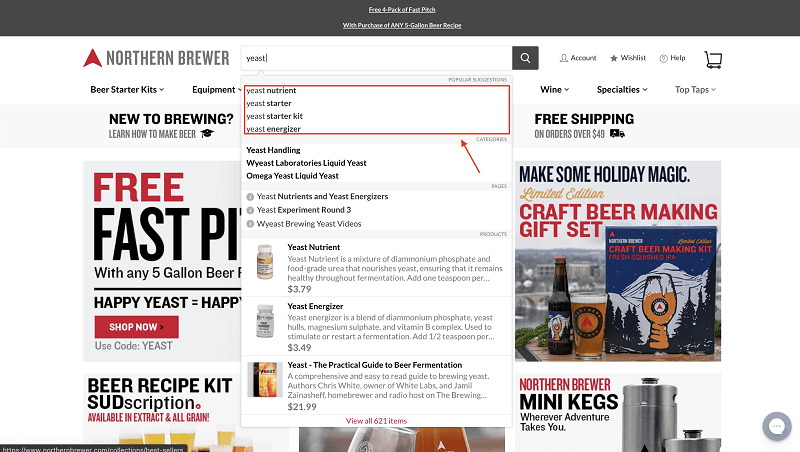Click View all 621 items link
The width and height of the screenshot is (800, 452).
click(377, 421)
